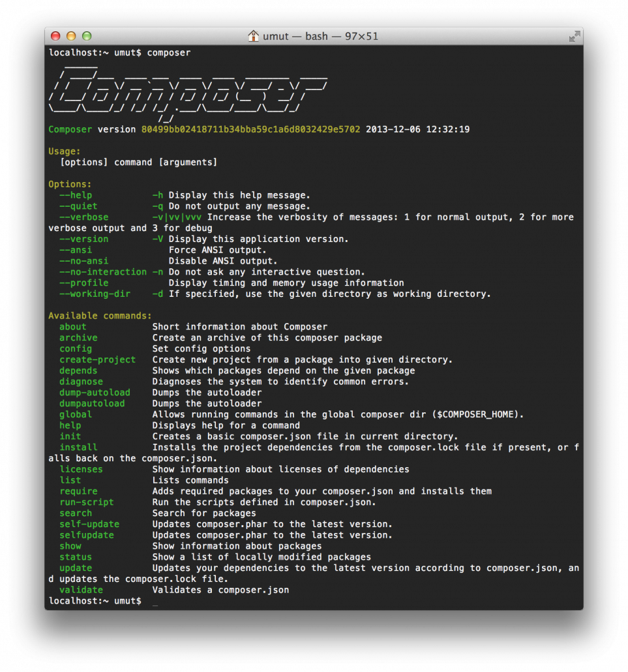Click the '[options] command [arguments]' usage line
The image size is (628, 672).
click(x=138, y=162)
